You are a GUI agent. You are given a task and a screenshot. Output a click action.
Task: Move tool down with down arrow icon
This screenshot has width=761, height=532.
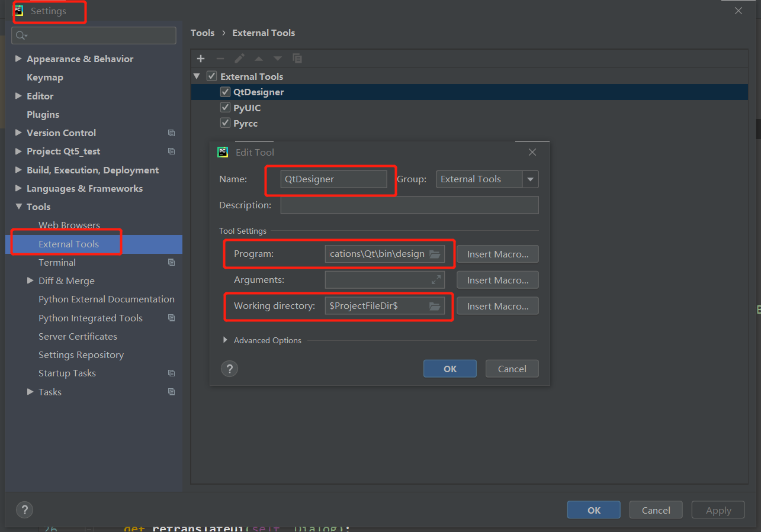278,59
